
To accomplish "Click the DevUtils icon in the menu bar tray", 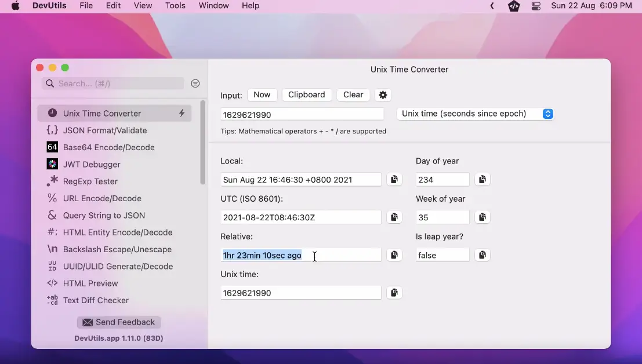I will [x=514, y=6].
